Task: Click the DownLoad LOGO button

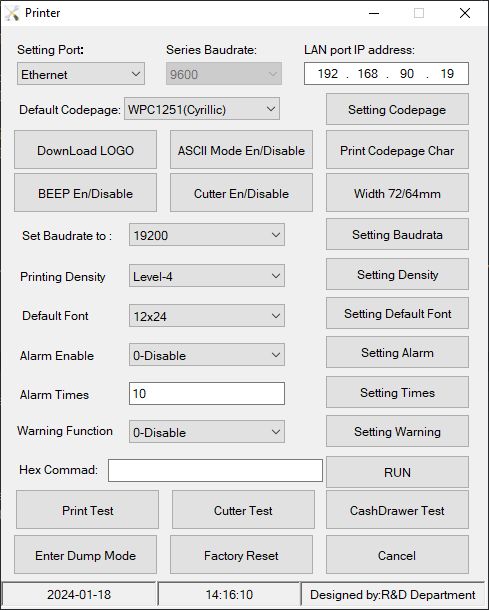Action: pyautogui.click(x=86, y=150)
